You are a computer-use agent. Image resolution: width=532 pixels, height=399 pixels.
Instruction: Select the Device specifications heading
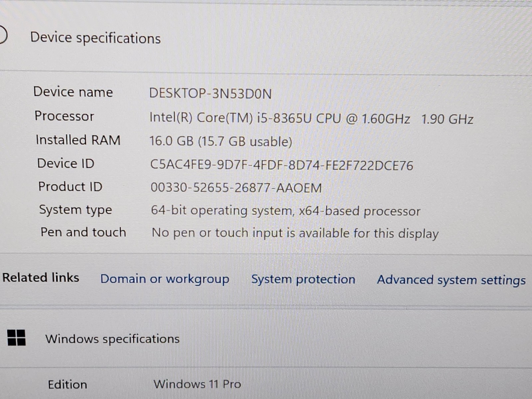point(95,38)
